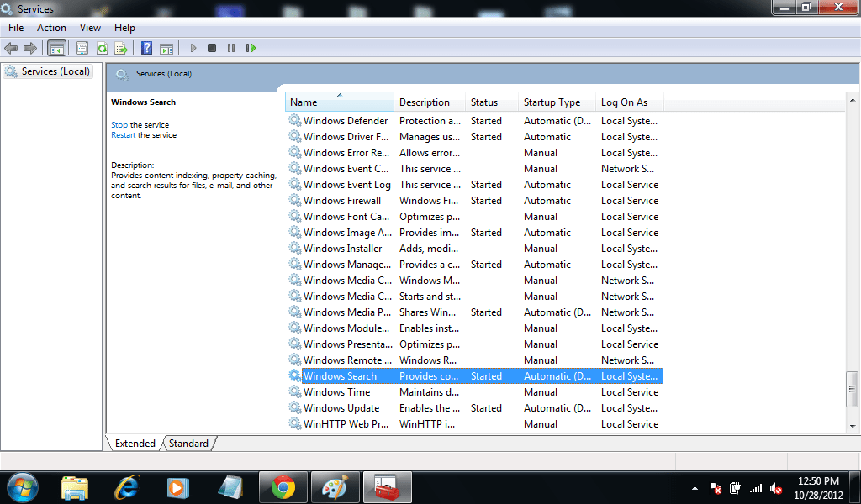Open the View menu
Image resolution: width=861 pixels, height=504 pixels.
[x=90, y=28]
